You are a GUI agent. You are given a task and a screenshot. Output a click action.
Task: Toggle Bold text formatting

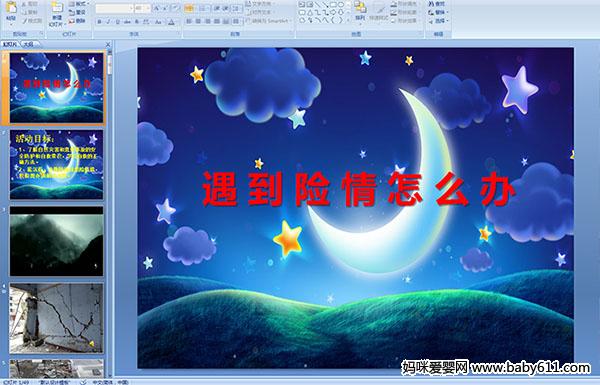point(99,22)
